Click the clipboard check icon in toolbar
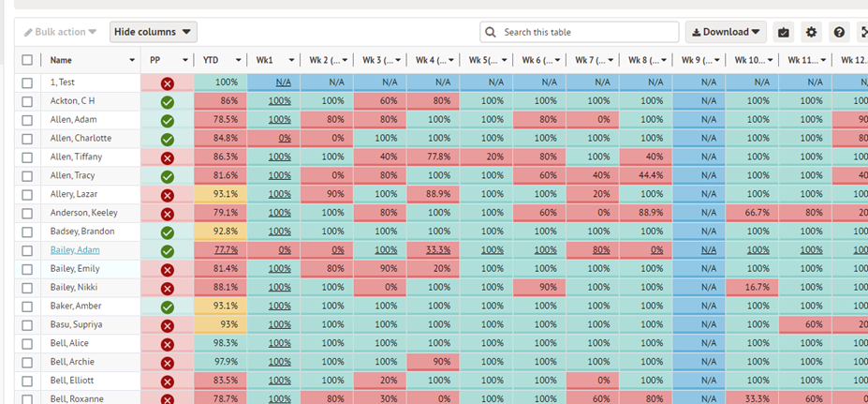868x404 pixels. (784, 32)
